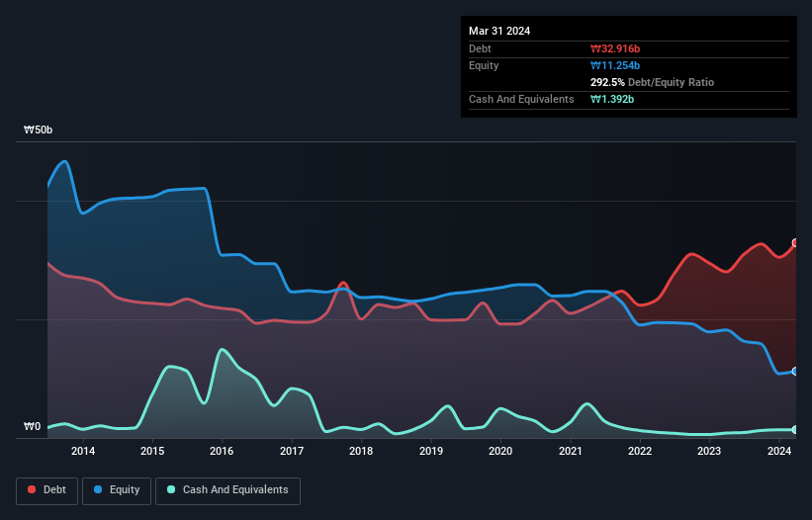Click the blue Equity legend dot
812x520 pixels.
pyautogui.click(x=97, y=489)
